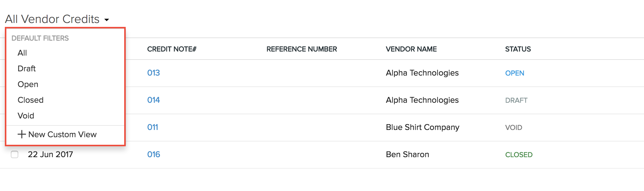Screen dimensions: 644x191
Task: Open credit note 013
Action: click(154, 73)
